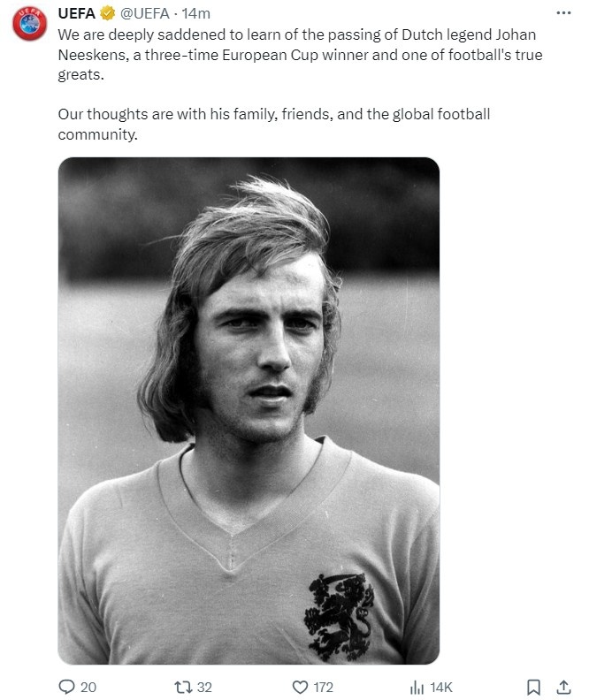
Task: Click the repost count 32
Action: [x=204, y=687]
